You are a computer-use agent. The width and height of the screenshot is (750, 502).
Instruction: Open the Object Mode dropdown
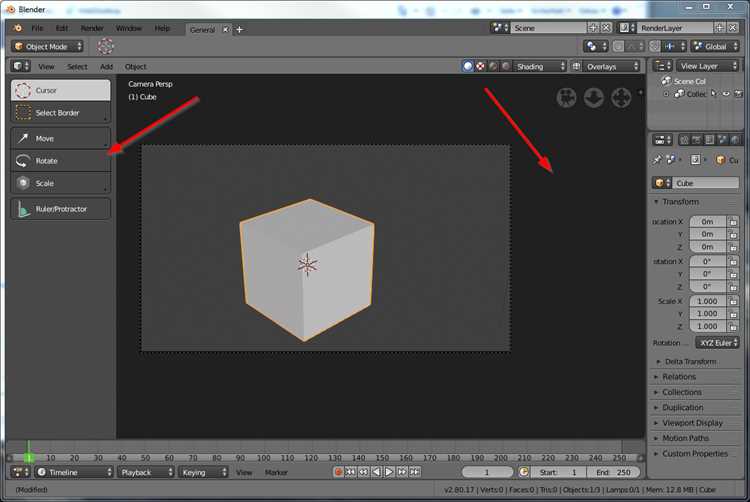[x=47, y=46]
